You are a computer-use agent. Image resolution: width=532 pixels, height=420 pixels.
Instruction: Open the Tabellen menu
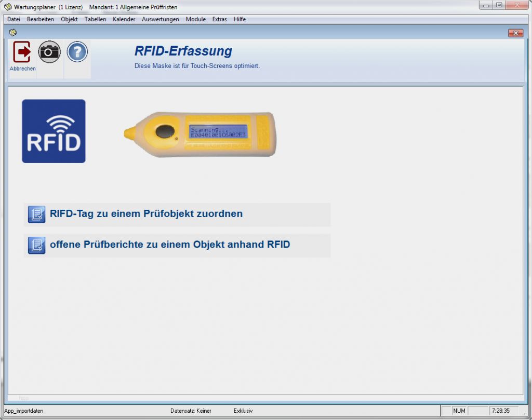pyautogui.click(x=95, y=19)
